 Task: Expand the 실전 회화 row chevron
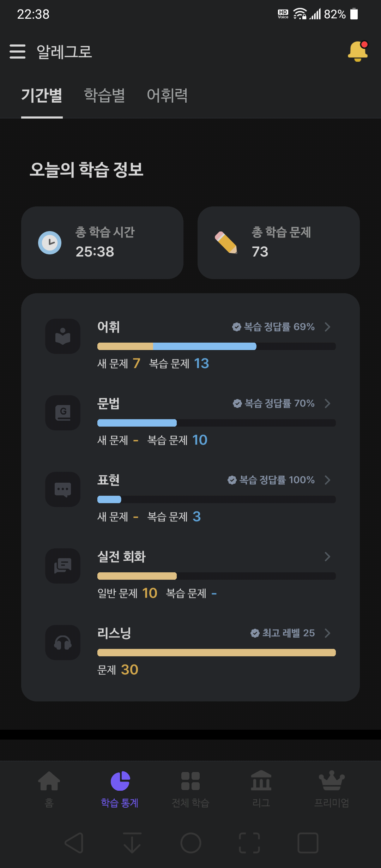tap(327, 556)
